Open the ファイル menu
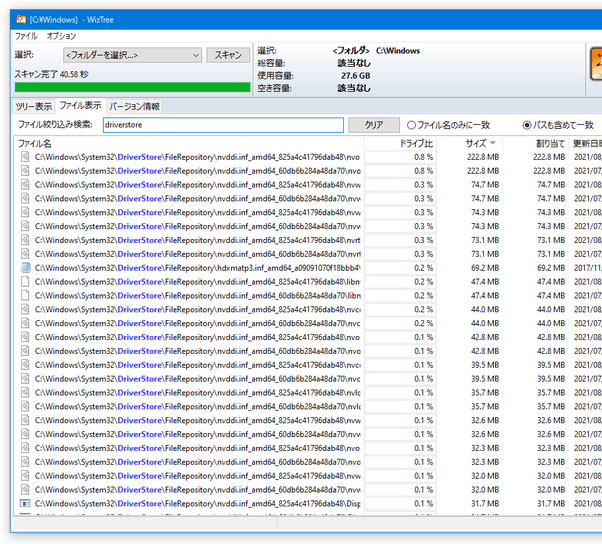The width and height of the screenshot is (602, 544). point(26,36)
